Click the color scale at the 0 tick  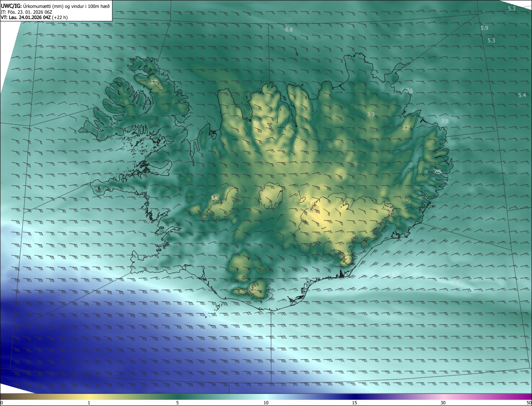coord(1,403)
